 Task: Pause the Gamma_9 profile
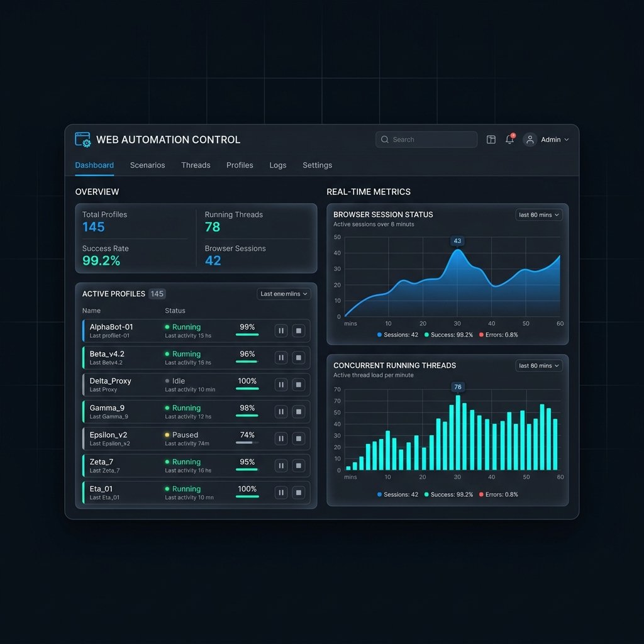(281, 411)
